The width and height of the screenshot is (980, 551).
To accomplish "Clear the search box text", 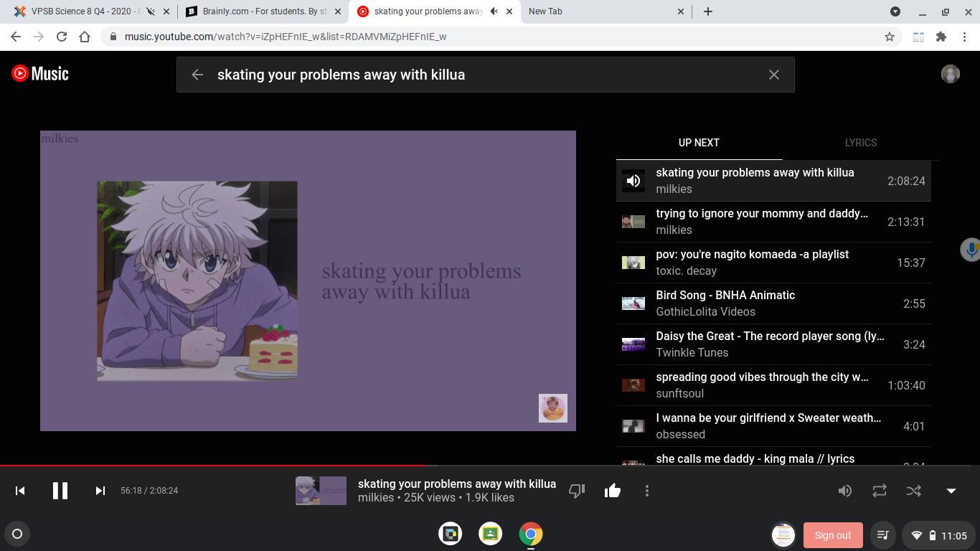I will pos(774,75).
